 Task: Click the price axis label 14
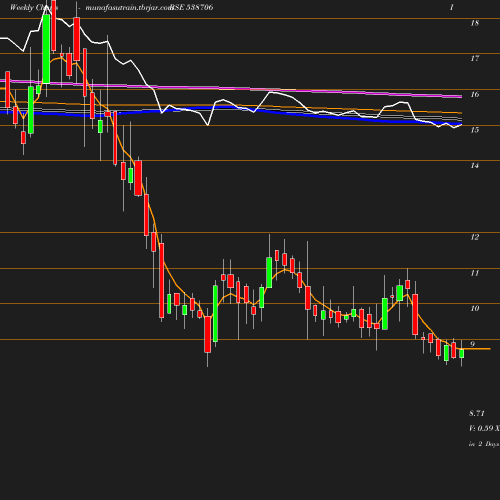475,166
